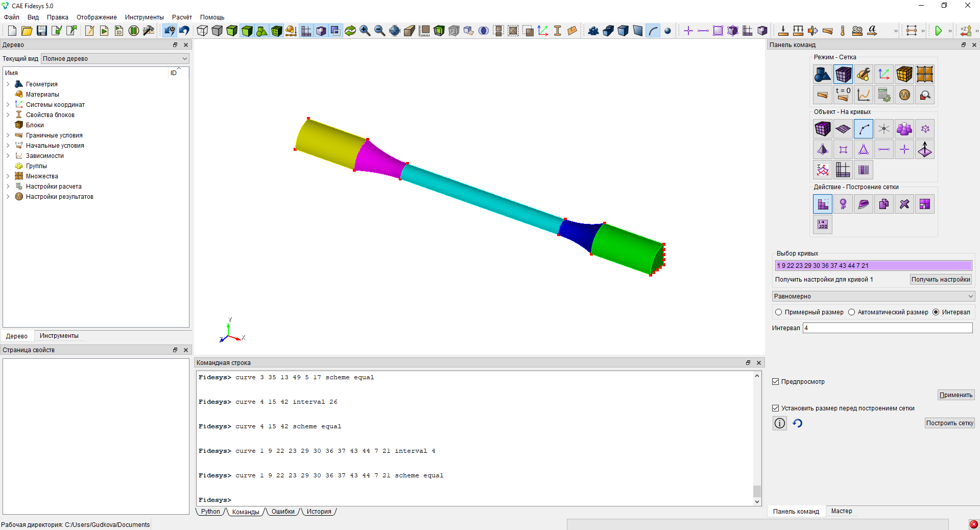The height and width of the screenshot is (530, 980).
Task: Click the 'Применить' button
Action: 956,395
